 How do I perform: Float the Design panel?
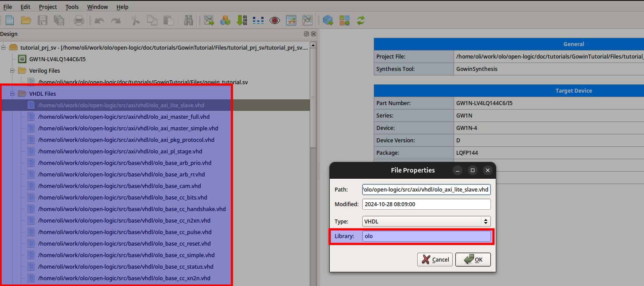click(x=306, y=34)
